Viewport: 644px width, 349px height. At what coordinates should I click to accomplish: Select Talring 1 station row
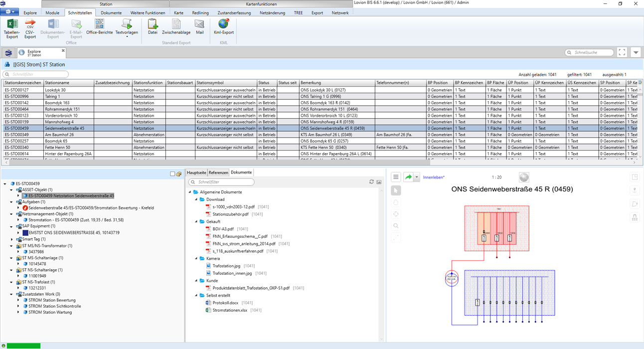point(319,96)
